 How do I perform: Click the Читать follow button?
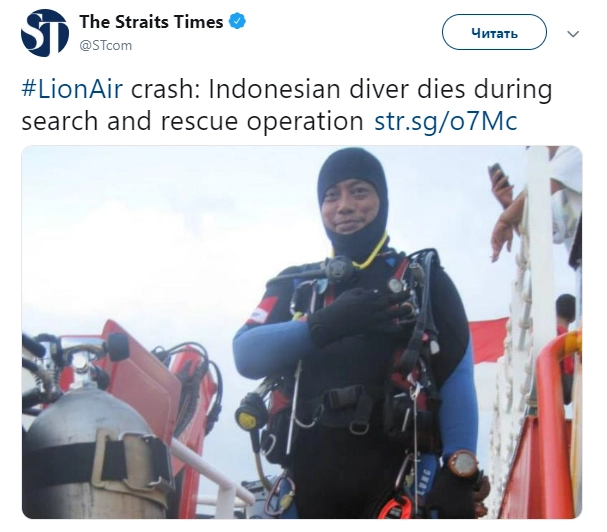(494, 32)
